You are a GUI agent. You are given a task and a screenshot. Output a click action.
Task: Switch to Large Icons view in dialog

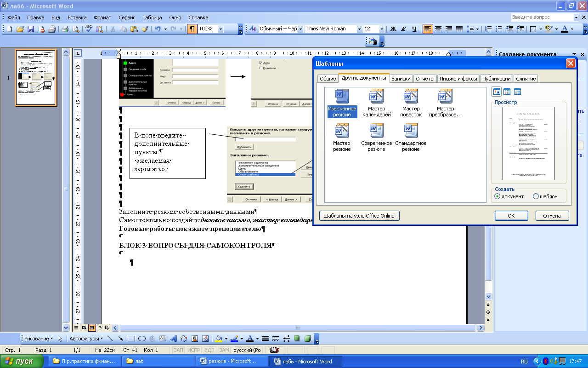click(x=496, y=92)
